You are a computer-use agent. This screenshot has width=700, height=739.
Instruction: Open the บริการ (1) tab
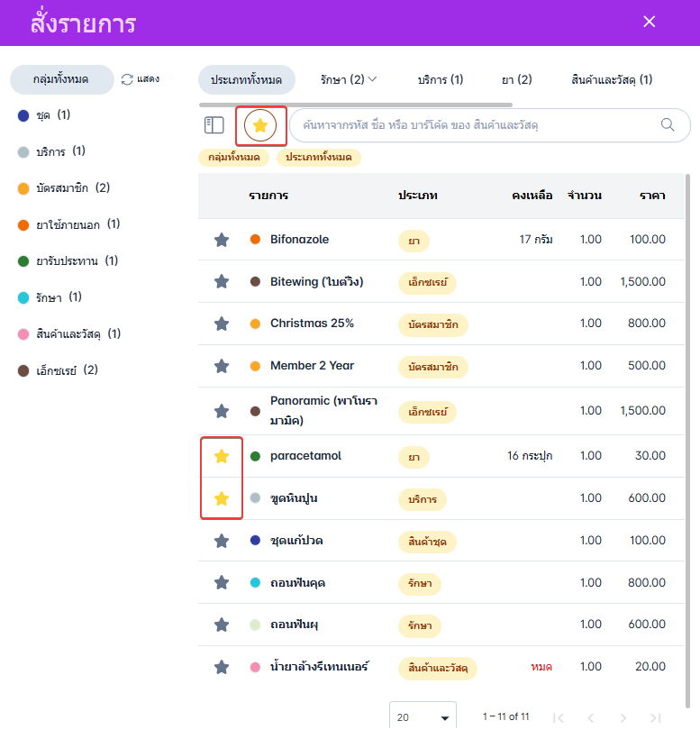pyautogui.click(x=441, y=79)
